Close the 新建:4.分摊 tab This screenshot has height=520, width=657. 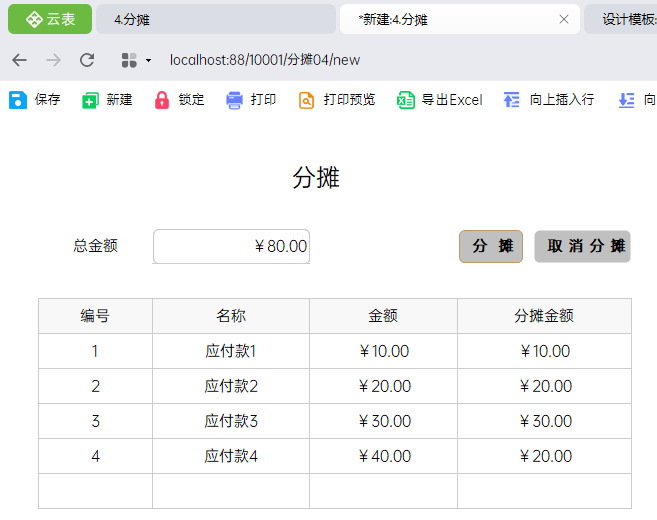pyautogui.click(x=564, y=19)
